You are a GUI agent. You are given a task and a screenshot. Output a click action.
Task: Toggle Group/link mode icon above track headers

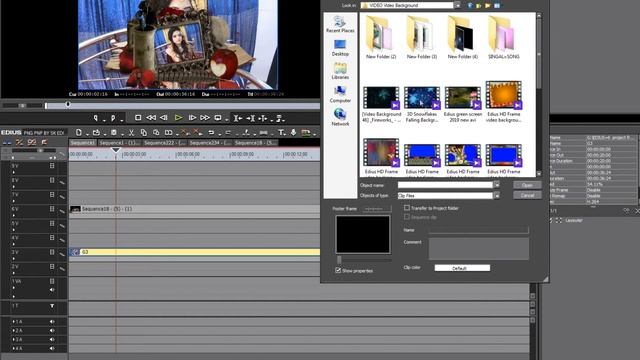click(x=32, y=142)
